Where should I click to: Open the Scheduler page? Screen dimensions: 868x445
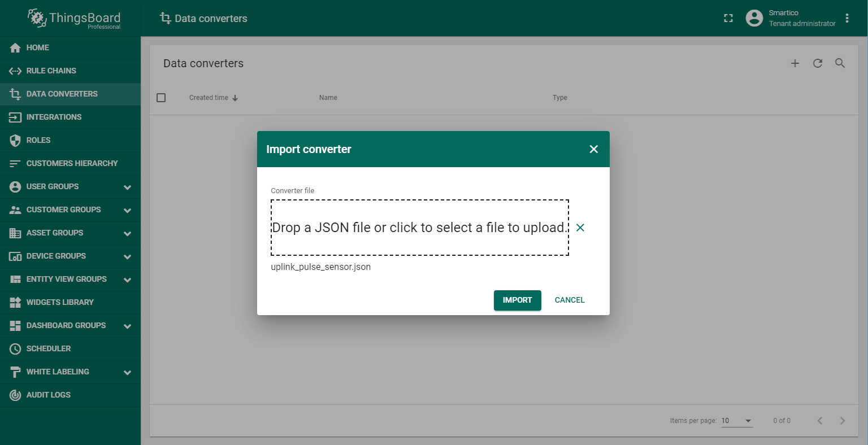[x=48, y=348]
